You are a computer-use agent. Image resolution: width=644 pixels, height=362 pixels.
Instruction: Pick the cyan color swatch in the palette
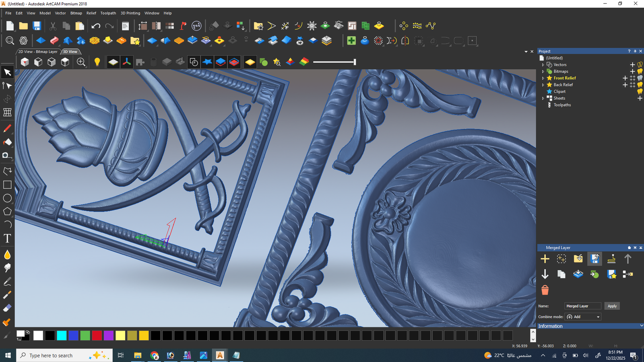(x=62, y=335)
